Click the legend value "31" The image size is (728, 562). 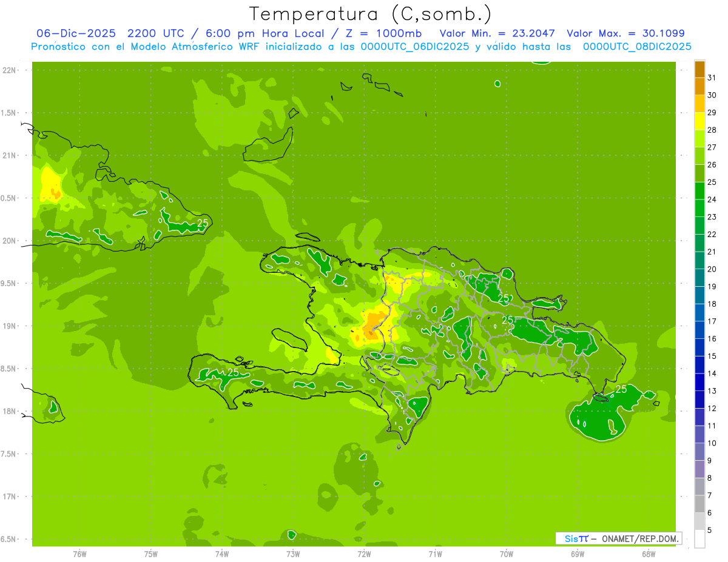point(712,78)
